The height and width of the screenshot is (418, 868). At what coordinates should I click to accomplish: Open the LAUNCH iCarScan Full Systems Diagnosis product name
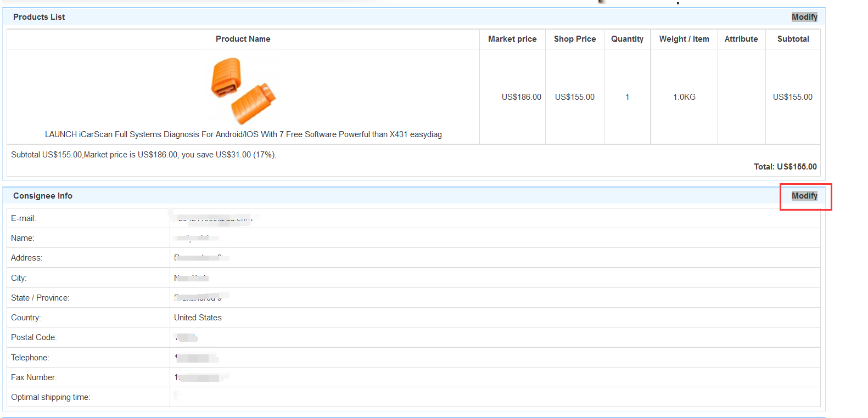243,134
